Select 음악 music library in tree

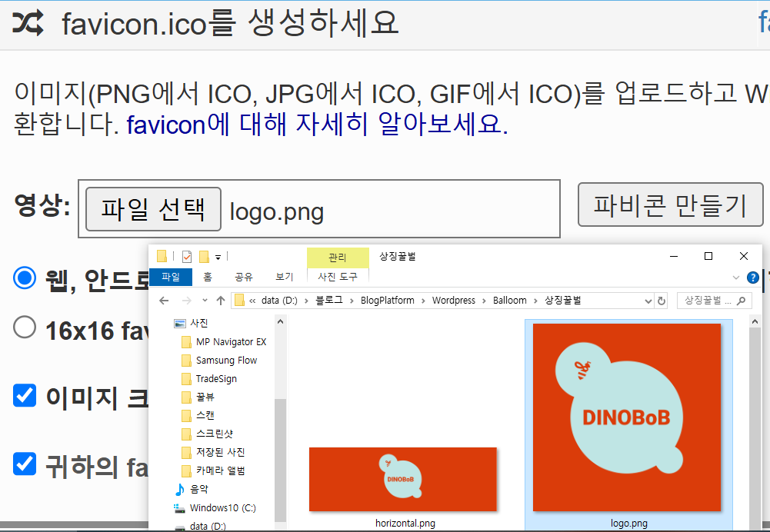coord(199,489)
